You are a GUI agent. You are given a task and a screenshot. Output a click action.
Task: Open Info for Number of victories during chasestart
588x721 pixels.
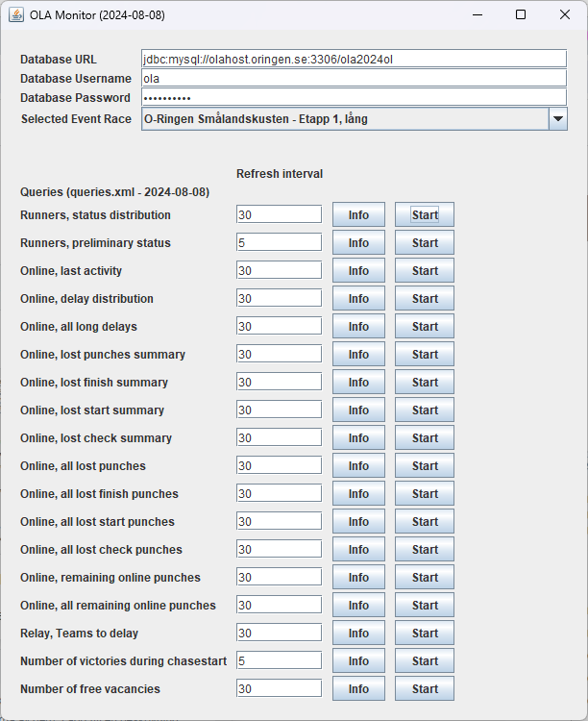click(x=358, y=660)
